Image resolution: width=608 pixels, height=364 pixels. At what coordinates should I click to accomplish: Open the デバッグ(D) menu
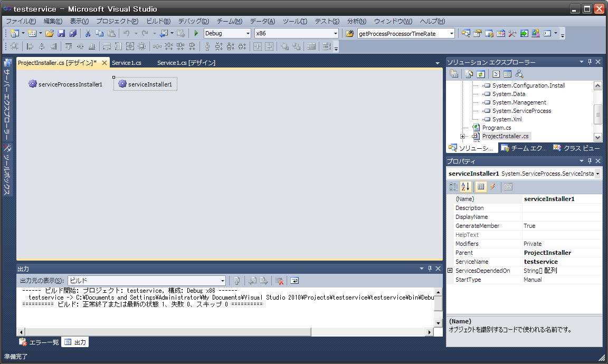(194, 21)
